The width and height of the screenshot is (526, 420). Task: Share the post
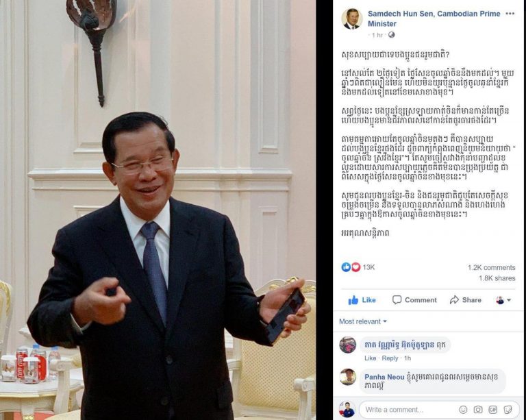[x=465, y=300]
